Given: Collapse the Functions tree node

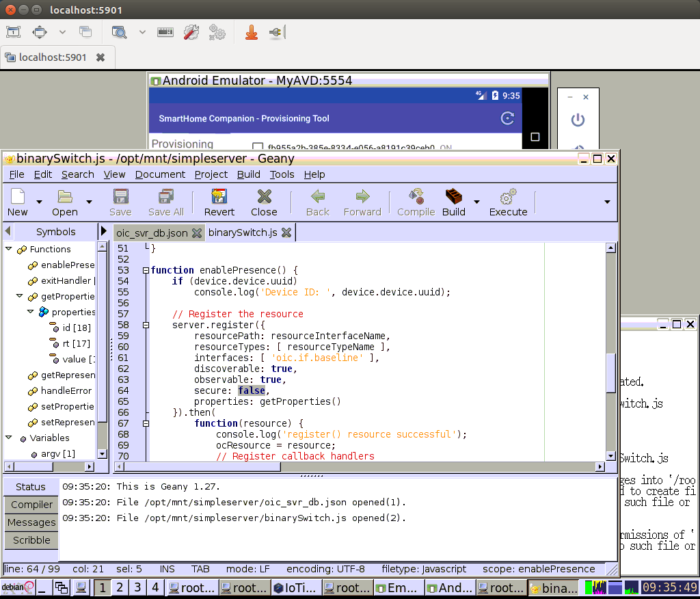Looking at the screenshot, I should (x=9, y=250).
